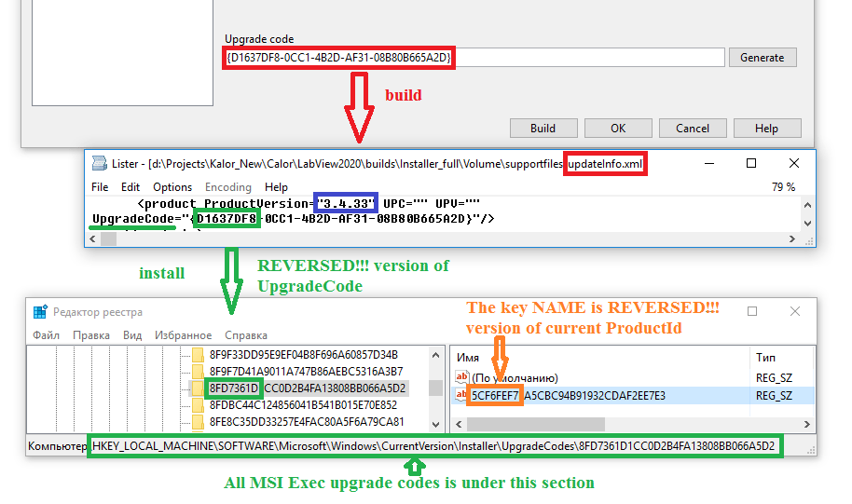Viewport: 852px width, 504px height.
Task: Open the Правка menu in registry editor
Action: pos(91,335)
